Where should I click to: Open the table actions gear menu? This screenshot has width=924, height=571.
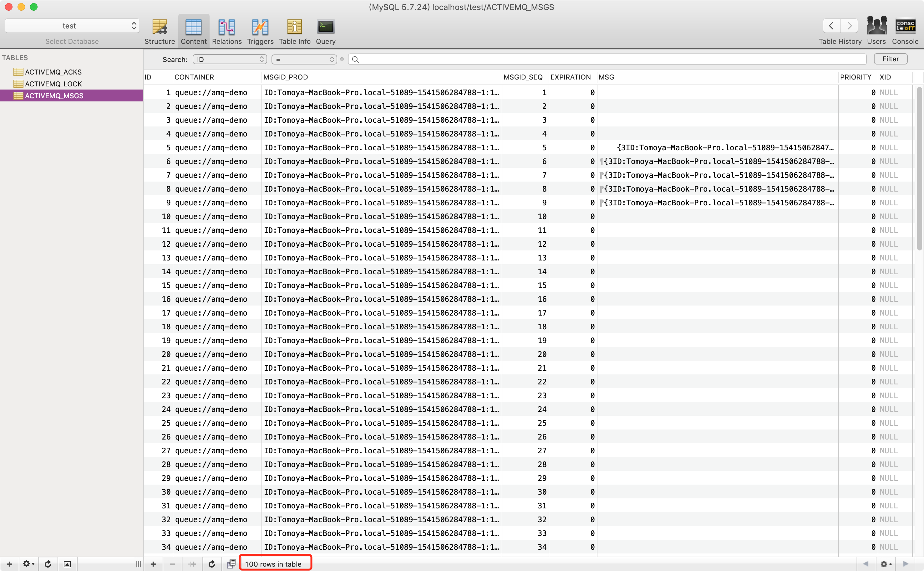tap(28, 564)
